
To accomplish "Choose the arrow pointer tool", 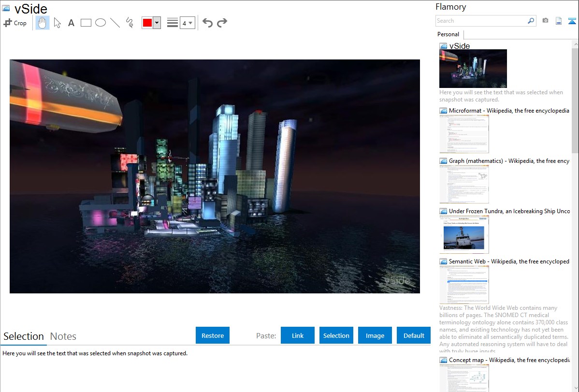I will pos(57,23).
